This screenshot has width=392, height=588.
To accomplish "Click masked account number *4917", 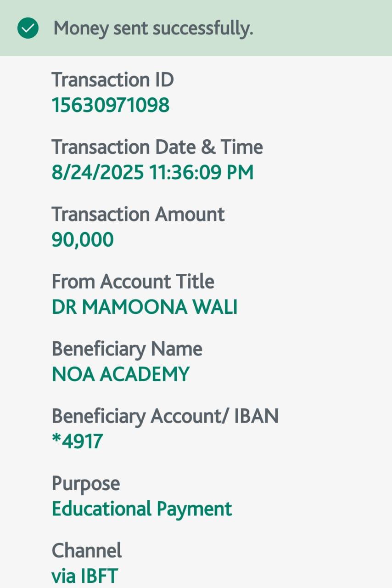I will click(x=77, y=441).
